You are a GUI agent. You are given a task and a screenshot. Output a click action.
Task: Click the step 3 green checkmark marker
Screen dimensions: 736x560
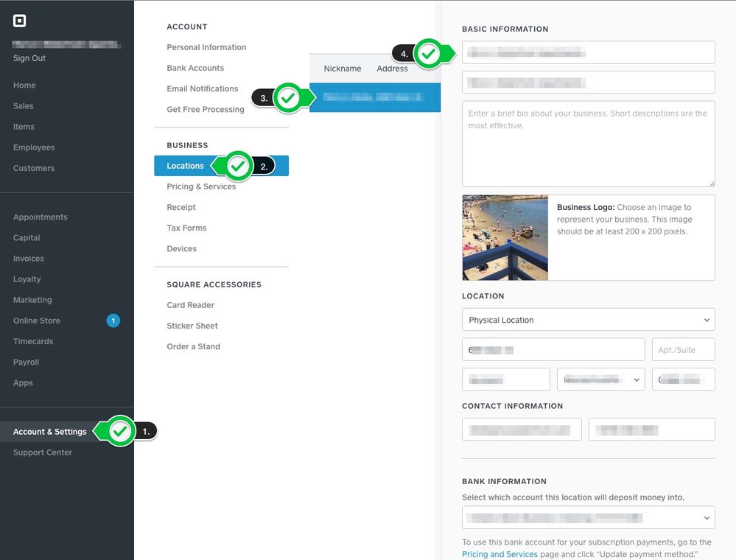[x=289, y=97]
